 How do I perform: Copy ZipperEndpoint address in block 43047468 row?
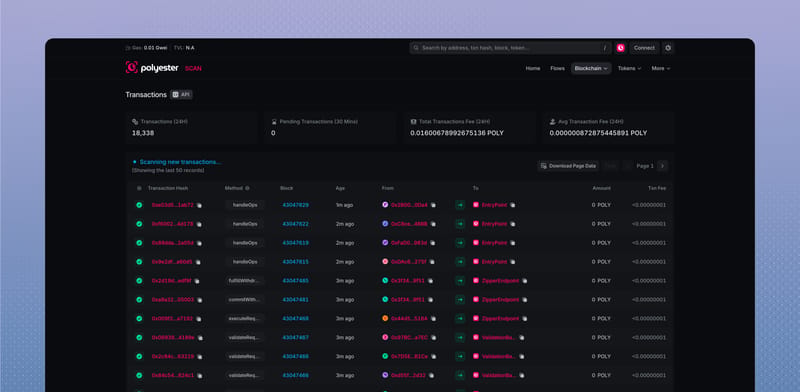pyautogui.click(x=524, y=318)
